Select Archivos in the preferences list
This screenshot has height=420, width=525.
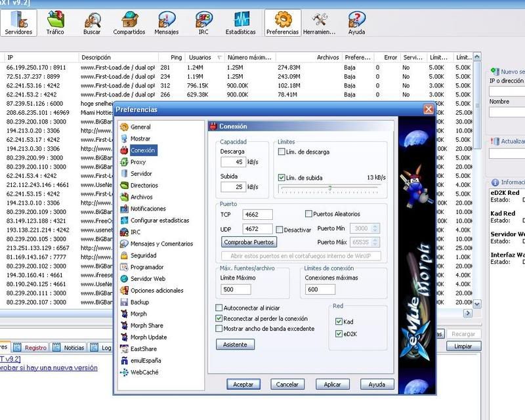tap(136, 197)
